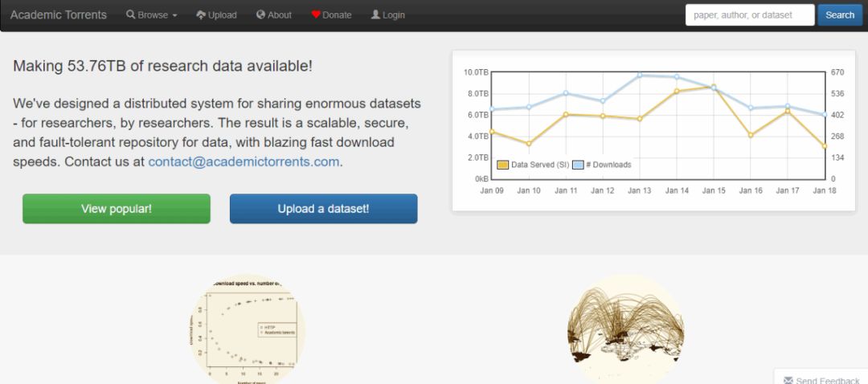Screen dimensions: 868x384
Task: Click the Upload cloud icon in navbar
Action: [201, 15]
